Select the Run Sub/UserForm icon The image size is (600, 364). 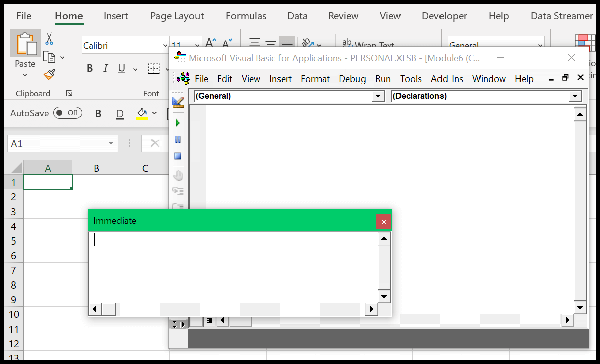(x=178, y=122)
